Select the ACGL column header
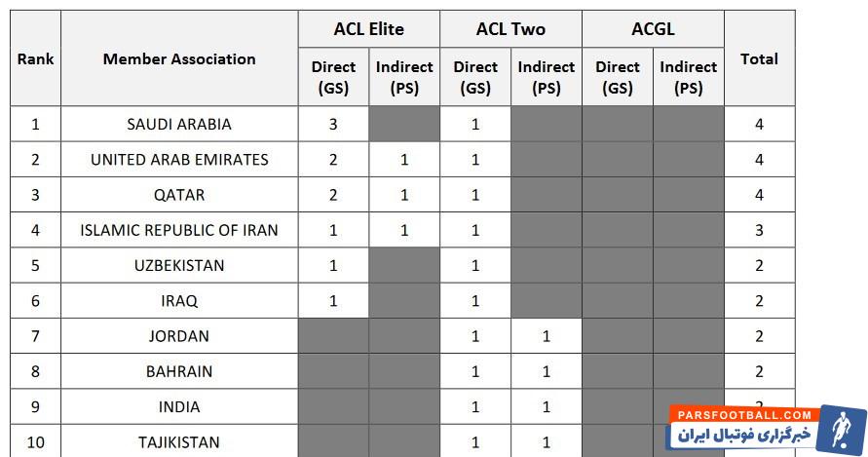The image size is (868, 457). coord(653,29)
